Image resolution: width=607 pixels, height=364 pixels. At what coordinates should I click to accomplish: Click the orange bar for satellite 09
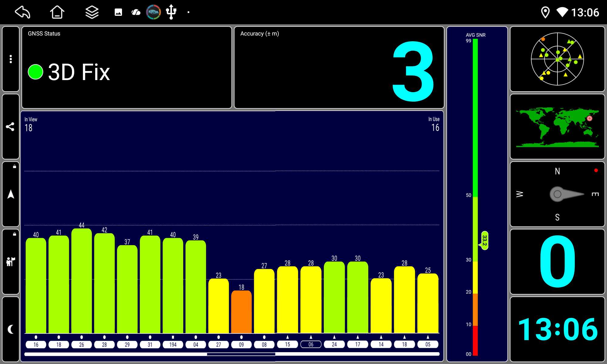coord(241,312)
